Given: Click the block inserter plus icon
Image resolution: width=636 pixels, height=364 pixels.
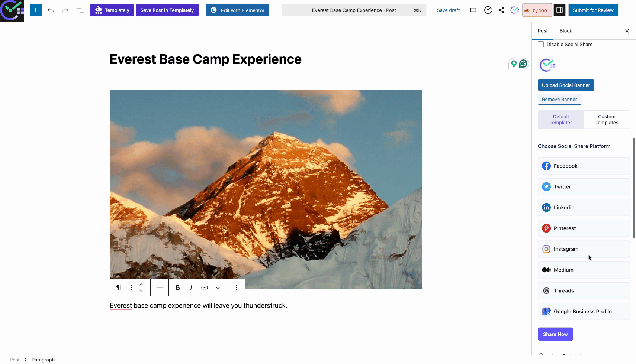Looking at the screenshot, I should [36, 10].
